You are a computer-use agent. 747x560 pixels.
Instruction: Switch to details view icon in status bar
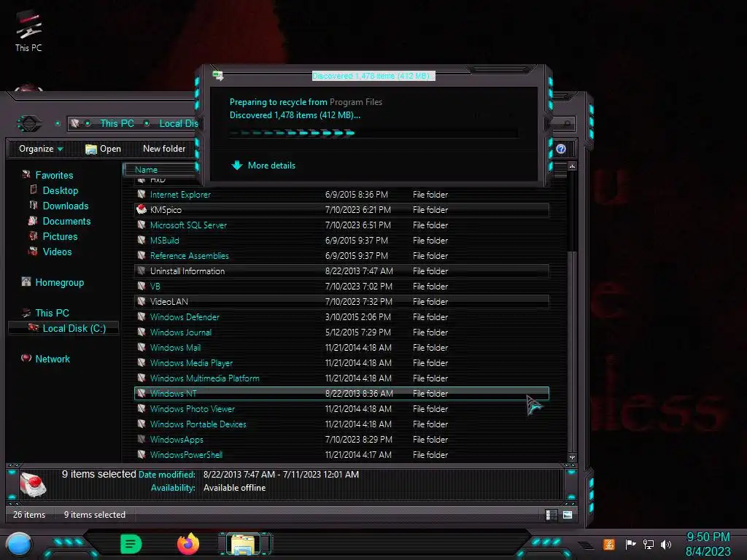coord(551,515)
